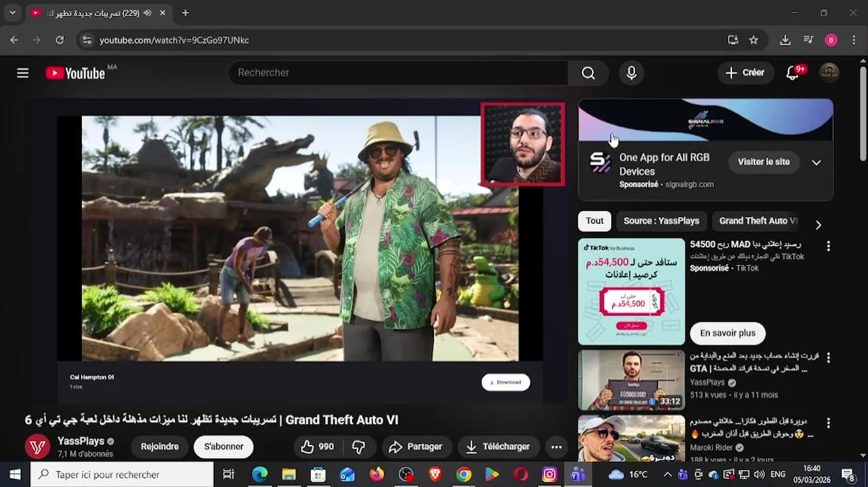Click the Download button in the video
The image size is (868, 487).
506,382
